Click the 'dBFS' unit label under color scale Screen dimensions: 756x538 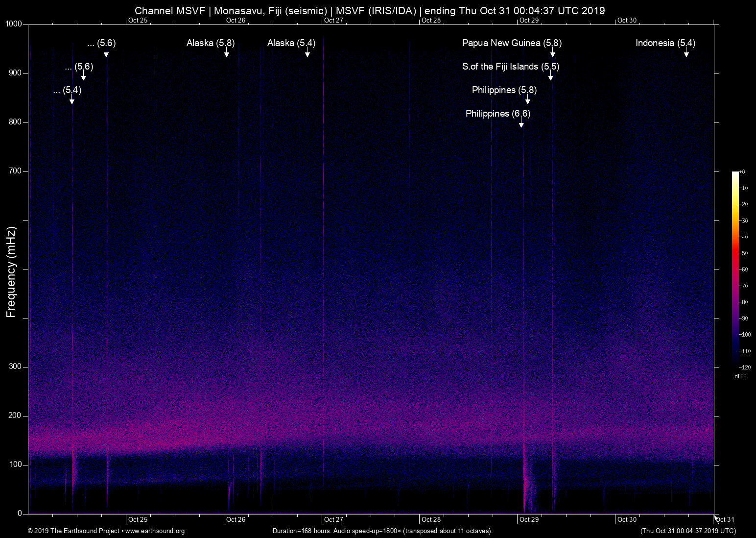click(741, 376)
